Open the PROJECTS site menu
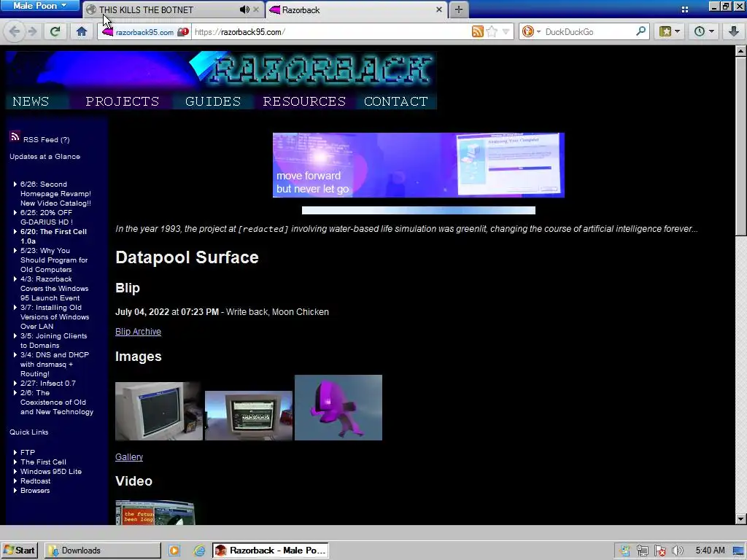This screenshot has height=560, width=747. [x=123, y=101]
